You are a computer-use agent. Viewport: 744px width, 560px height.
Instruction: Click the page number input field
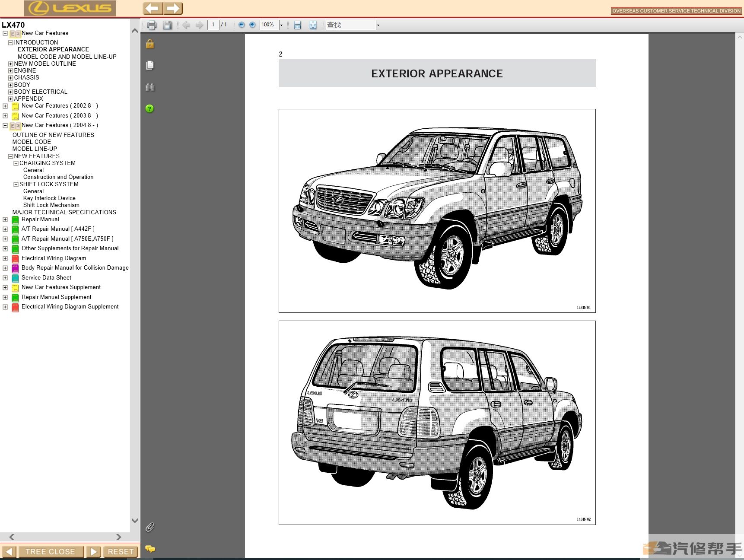click(213, 25)
